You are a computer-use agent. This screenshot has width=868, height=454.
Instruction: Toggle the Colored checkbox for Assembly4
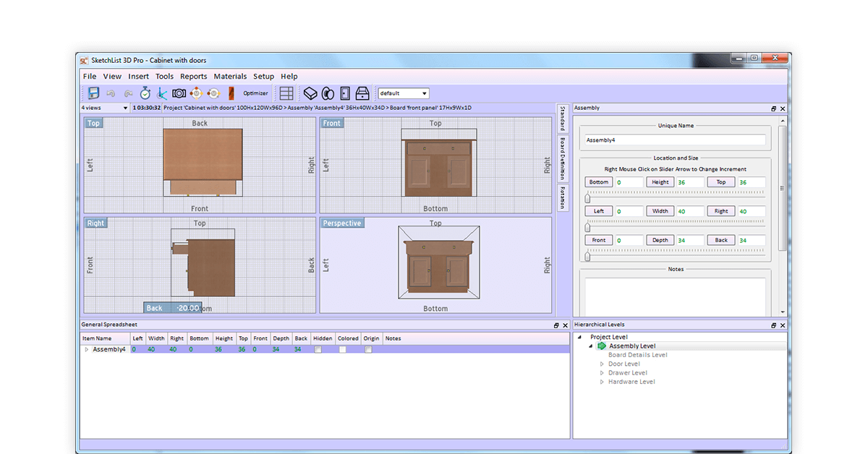[x=343, y=349]
